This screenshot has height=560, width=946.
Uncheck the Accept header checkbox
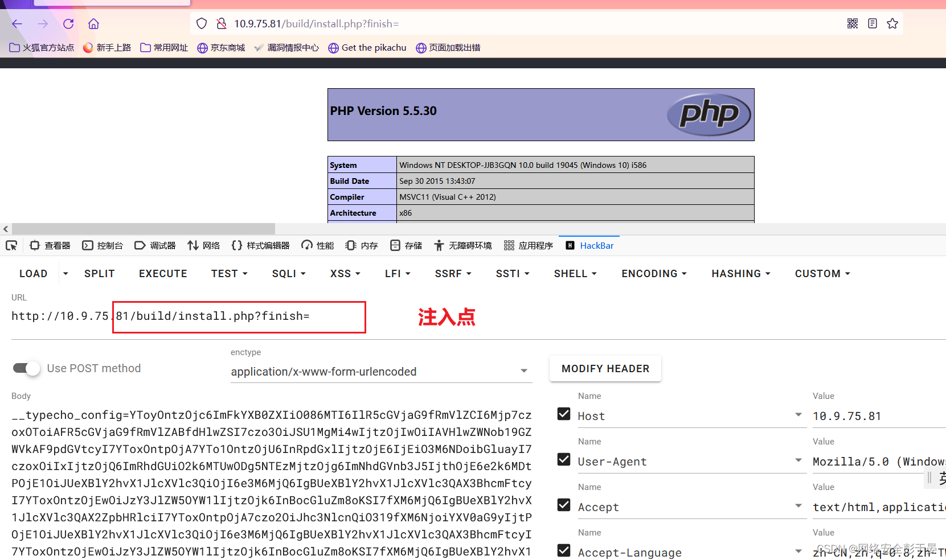(564, 505)
